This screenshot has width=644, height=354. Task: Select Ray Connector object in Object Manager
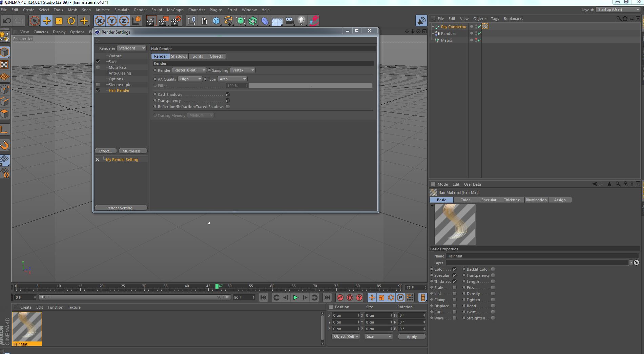coord(454,27)
